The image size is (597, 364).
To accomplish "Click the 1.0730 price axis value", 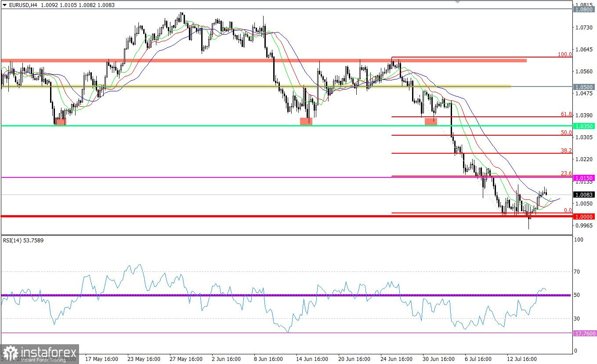I will [x=583, y=27].
